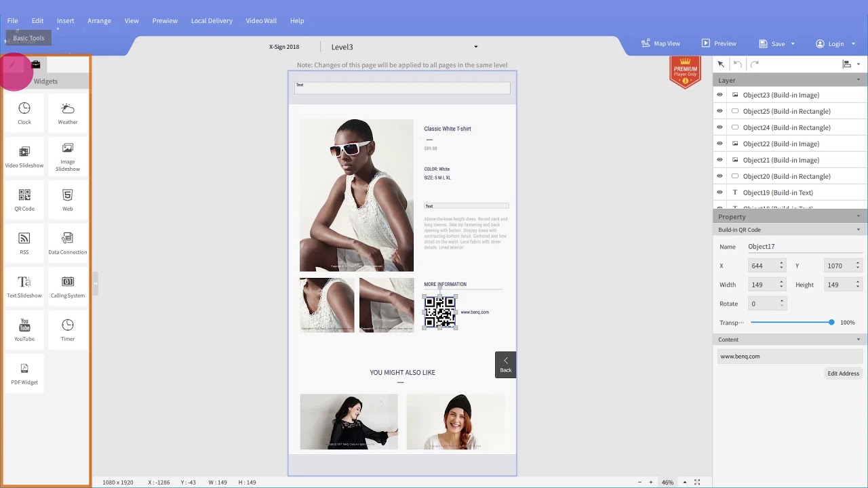
Task: Click the Login button
Action: coord(830,43)
